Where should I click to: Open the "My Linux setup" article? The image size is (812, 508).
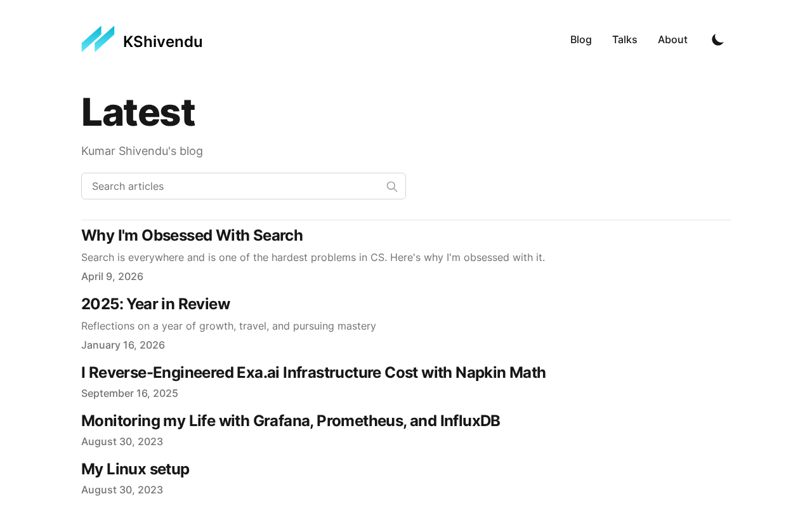[135, 469]
